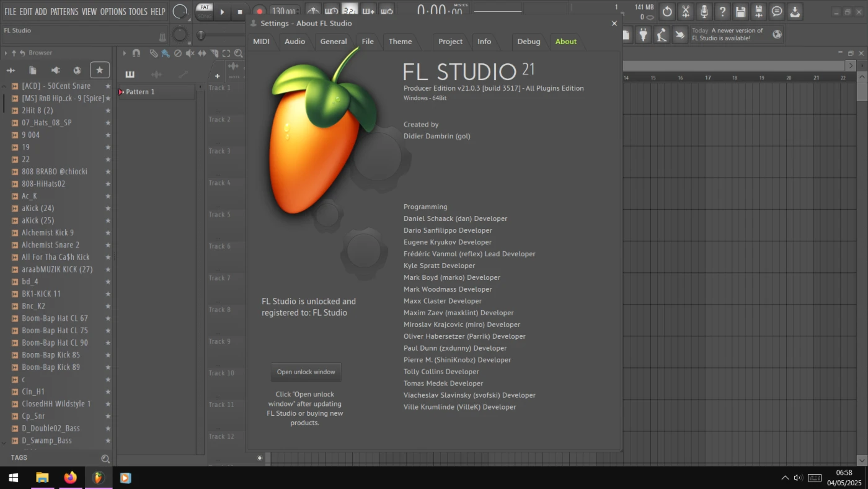868x489 pixels.
Task: Click the playlist snap magnet icon
Action: point(136,53)
